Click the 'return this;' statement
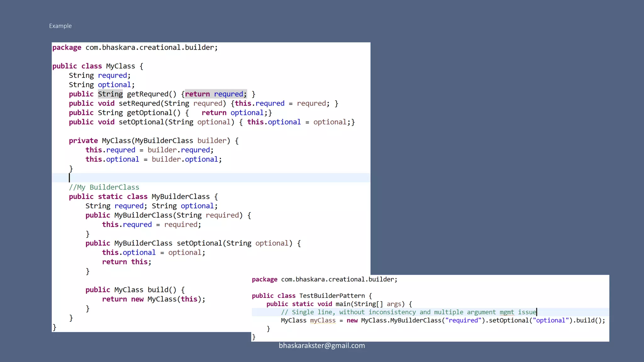This screenshot has height=362, width=644. click(x=126, y=262)
